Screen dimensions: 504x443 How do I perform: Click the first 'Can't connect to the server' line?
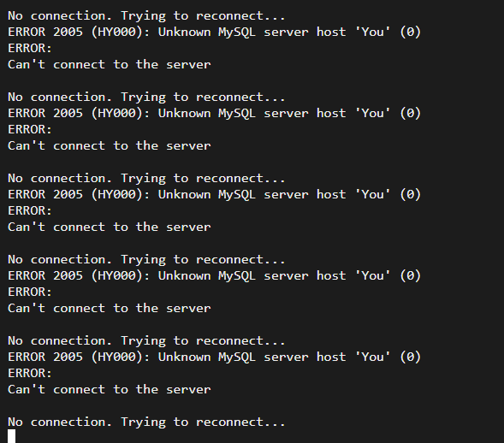tap(110, 64)
